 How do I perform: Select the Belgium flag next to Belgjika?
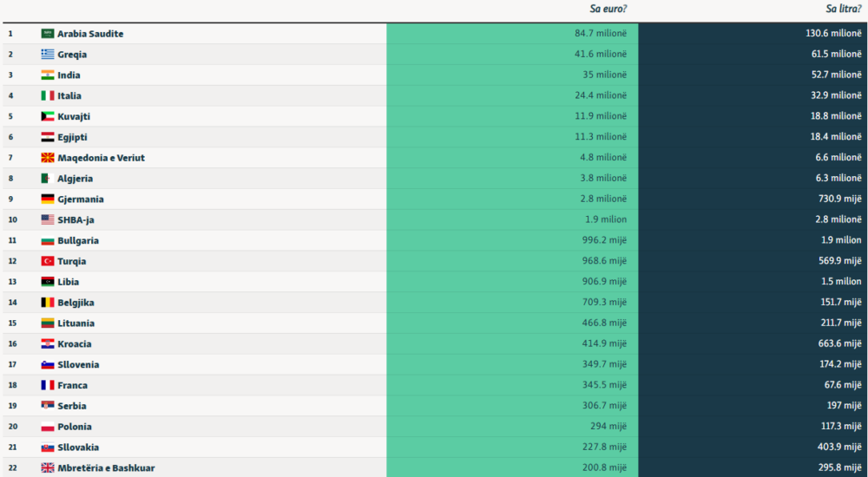48,303
